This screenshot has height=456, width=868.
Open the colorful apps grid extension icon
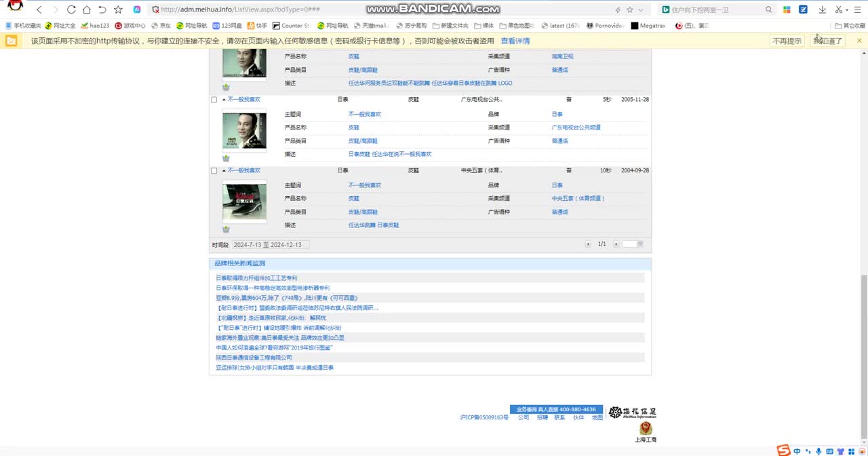click(x=787, y=9)
